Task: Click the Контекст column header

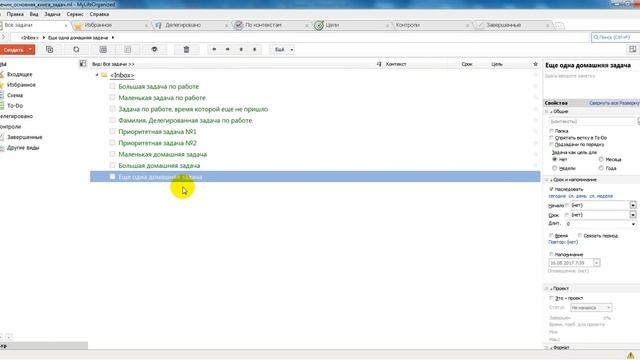Action: coord(396,64)
